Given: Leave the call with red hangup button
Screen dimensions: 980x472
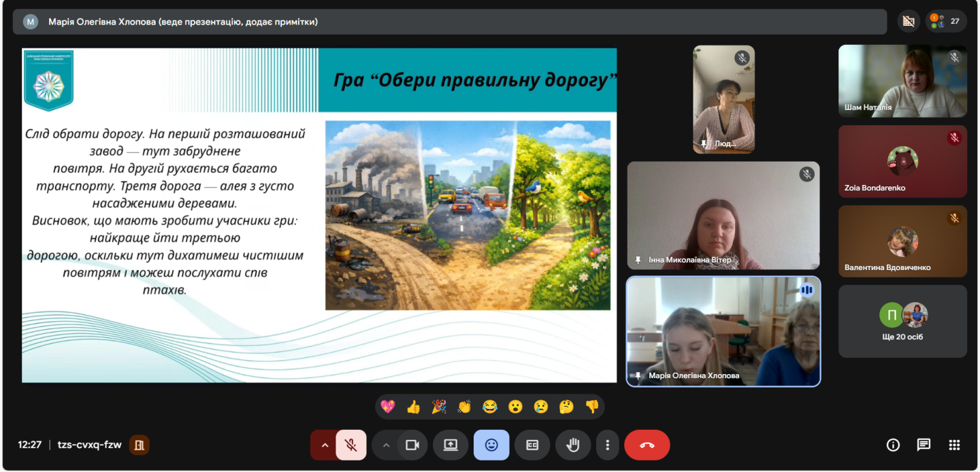Looking at the screenshot, I should pyautogui.click(x=647, y=445).
